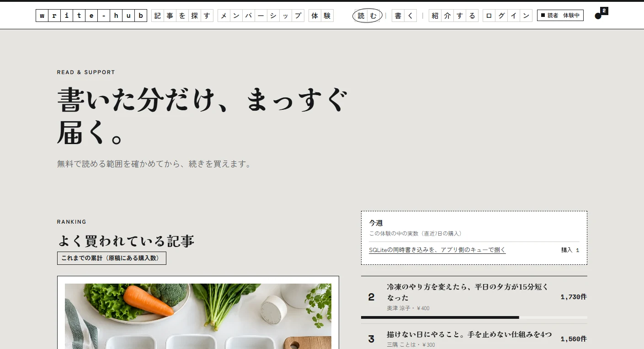Click the 読者 体験中 status button
This screenshot has height=349, width=644.
[560, 16]
